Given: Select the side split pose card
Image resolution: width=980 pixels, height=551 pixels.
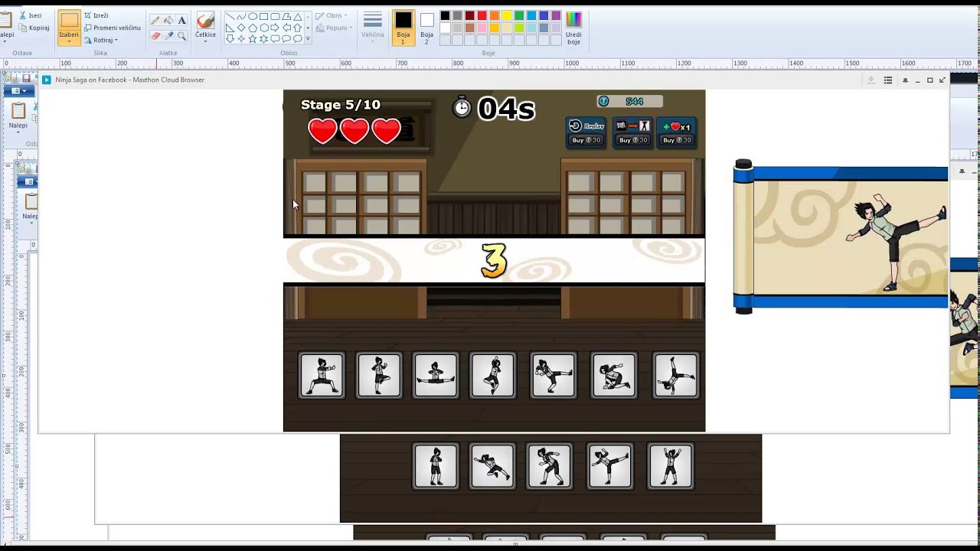Looking at the screenshot, I should [436, 376].
